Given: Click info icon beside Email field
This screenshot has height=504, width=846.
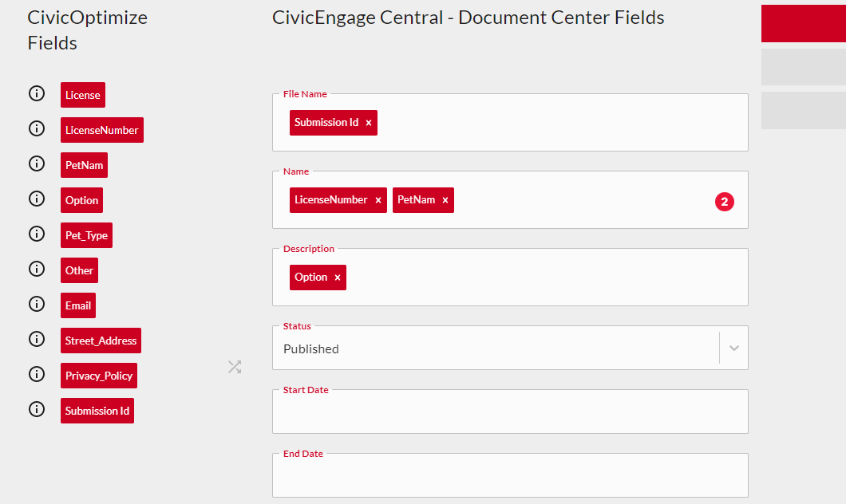Looking at the screenshot, I should pyautogui.click(x=36, y=304).
